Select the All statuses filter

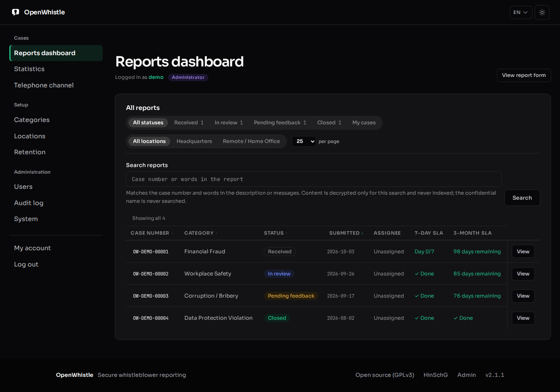(148, 123)
